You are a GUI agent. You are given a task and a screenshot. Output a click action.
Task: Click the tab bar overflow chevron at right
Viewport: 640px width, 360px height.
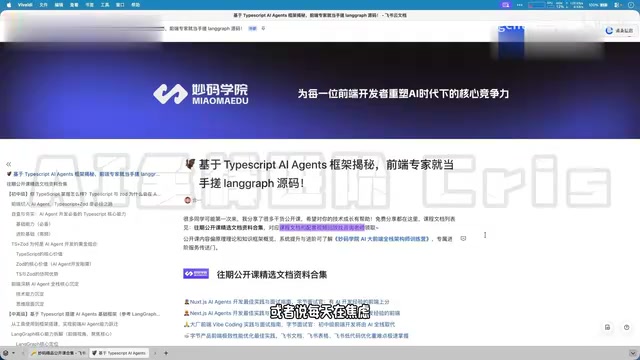(x=633, y=353)
